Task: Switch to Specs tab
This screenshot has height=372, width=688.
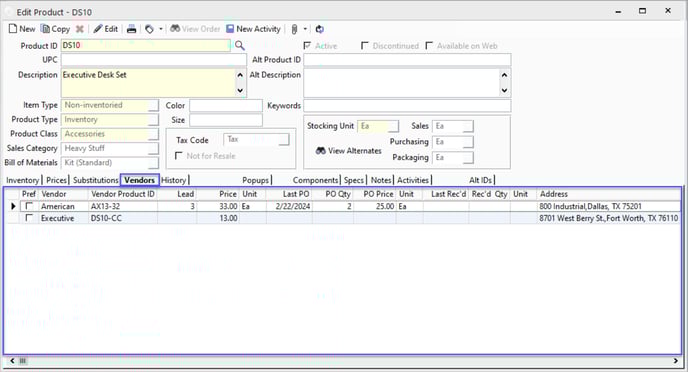Action: tap(354, 180)
